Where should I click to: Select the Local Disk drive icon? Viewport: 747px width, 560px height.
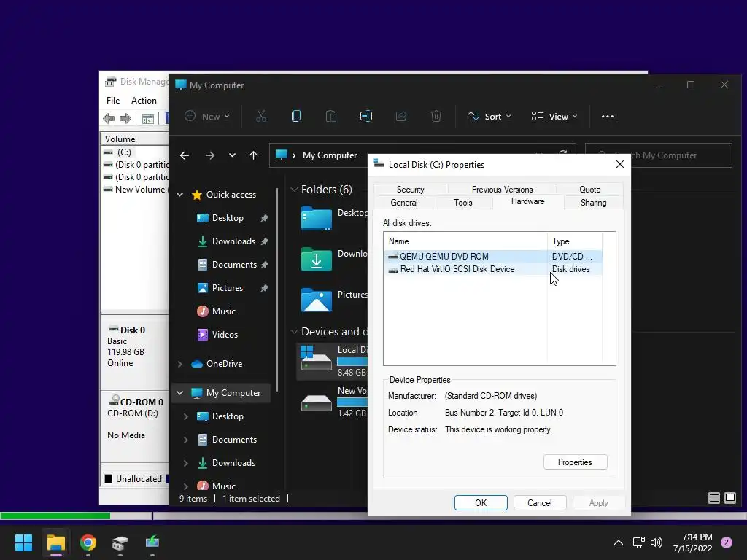click(x=316, y=359)
